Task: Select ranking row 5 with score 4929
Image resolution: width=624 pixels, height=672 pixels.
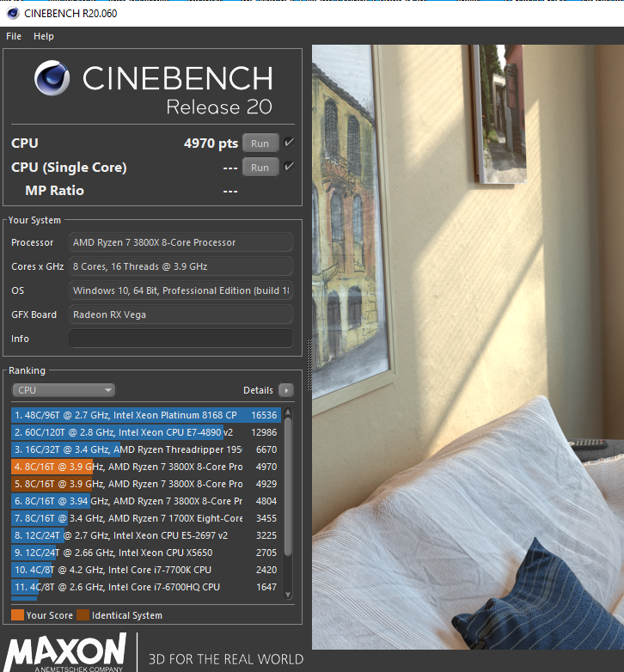Action: click(x=146, y=484)
